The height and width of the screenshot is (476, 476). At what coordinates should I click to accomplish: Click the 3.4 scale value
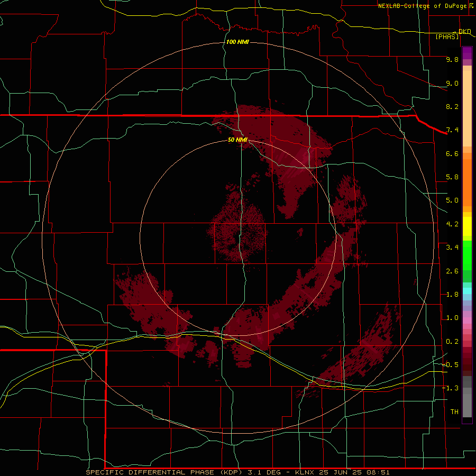[x=452, y=248]
